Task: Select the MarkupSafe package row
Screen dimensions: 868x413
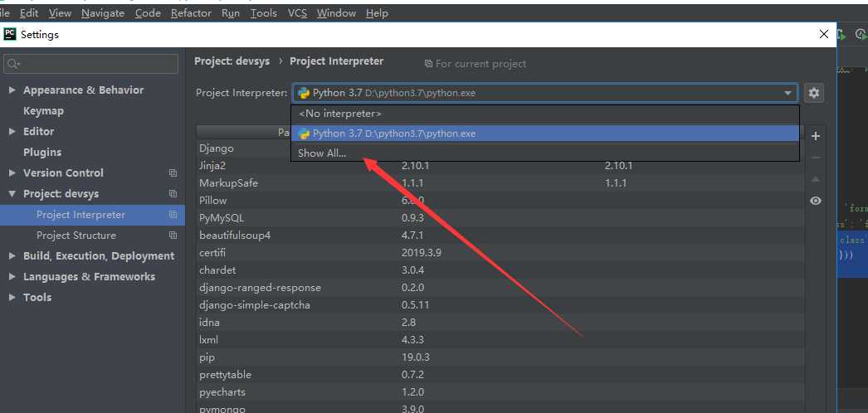Action: point(500,183)
